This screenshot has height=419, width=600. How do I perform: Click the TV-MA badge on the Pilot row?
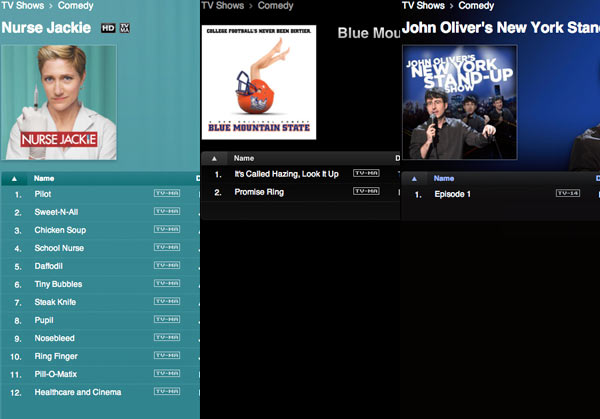coord(166,193)
